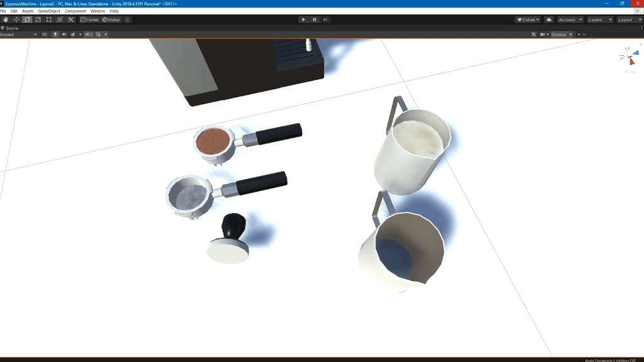The width and height of the screenshot is (644, 362).
Task: Click the orientation gizmo axes
Action: point(629,56)
